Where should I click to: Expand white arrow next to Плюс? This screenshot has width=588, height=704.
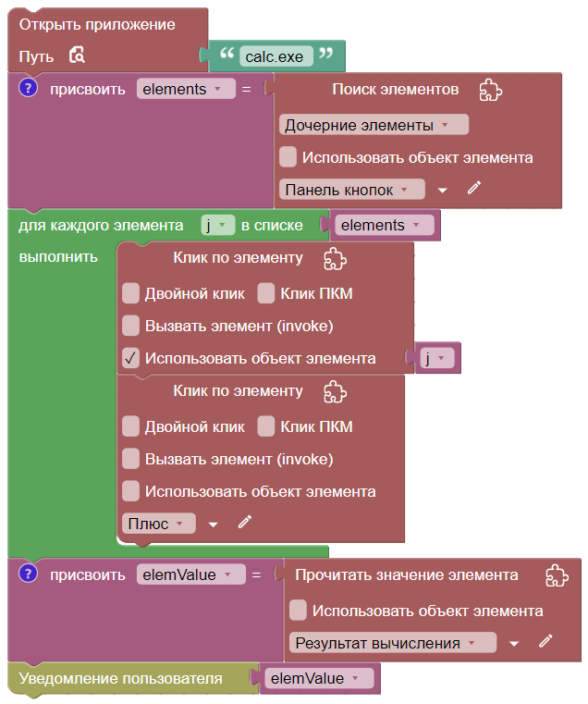pyautogui.click(x=214, y=525)
